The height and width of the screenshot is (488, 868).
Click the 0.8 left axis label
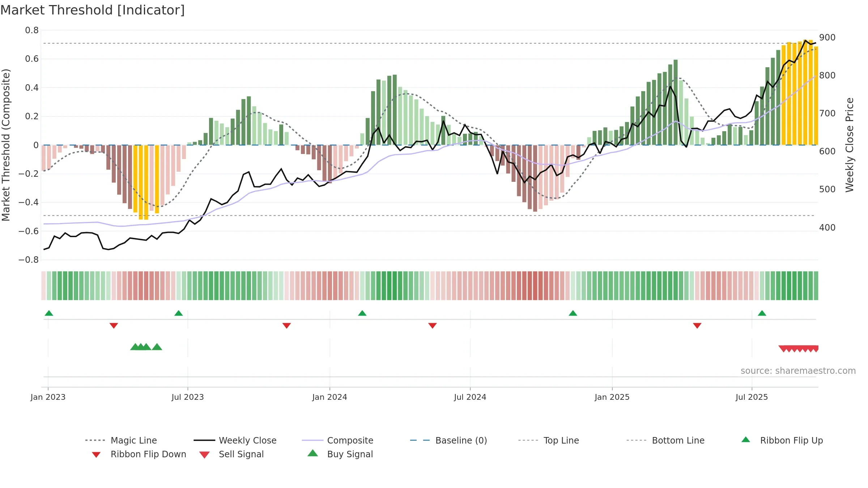tap(32, 30)
